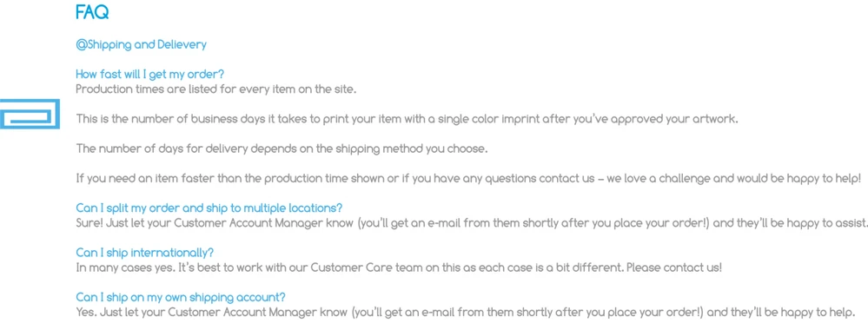Click the FAQ page heading
This screenshot has width=868, height=330.
tap(92, 13)
